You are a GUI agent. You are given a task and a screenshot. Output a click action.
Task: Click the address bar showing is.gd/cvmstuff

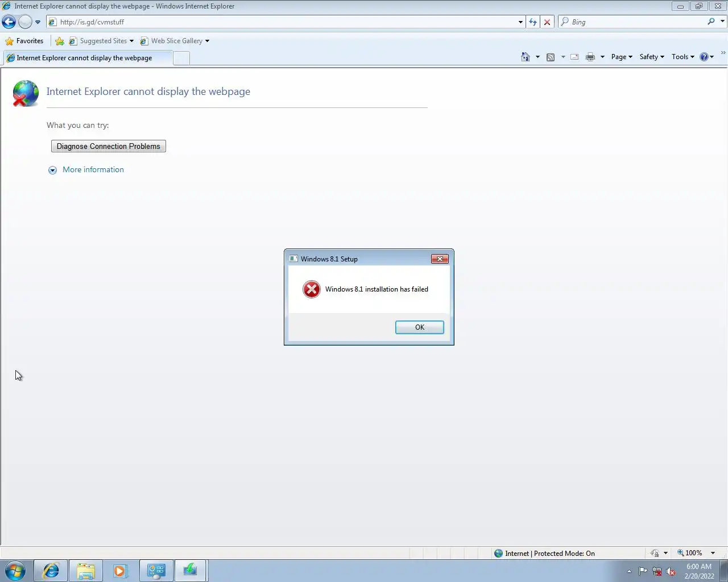click(282, 22)
